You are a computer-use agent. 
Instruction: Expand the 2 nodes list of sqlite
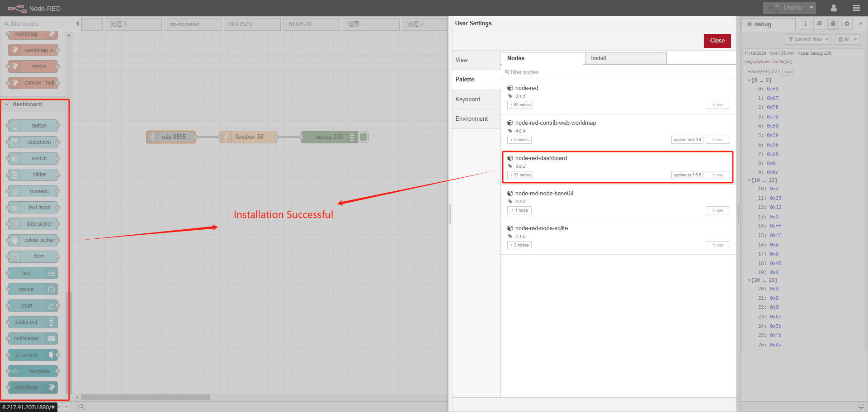click(519, 245)
